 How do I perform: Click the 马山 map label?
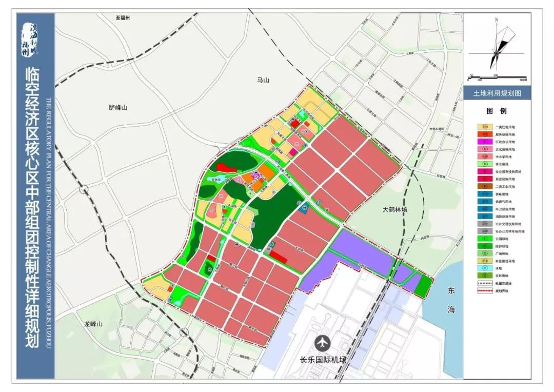[263, 80]
